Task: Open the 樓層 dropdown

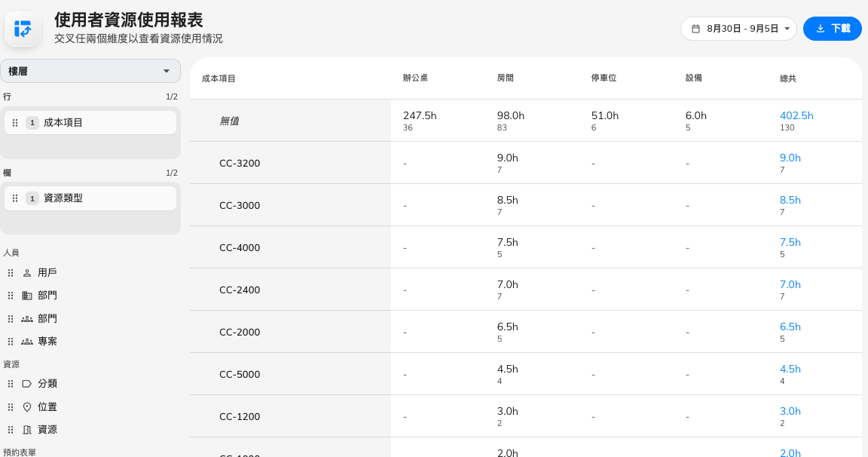Action: pyautogui.click(x=90, y=72)
